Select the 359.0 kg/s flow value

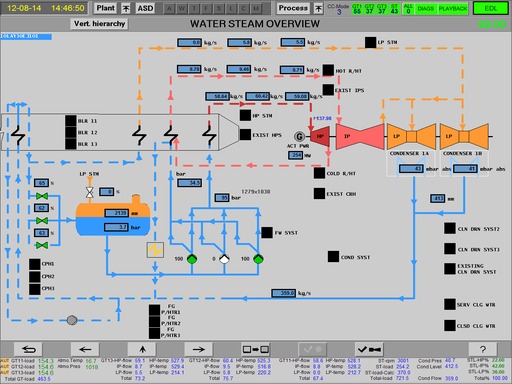(x=283, y=293)
